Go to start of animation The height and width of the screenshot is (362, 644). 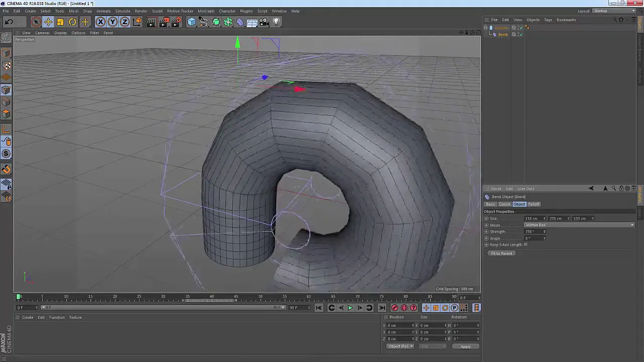[x=319, y=308]
